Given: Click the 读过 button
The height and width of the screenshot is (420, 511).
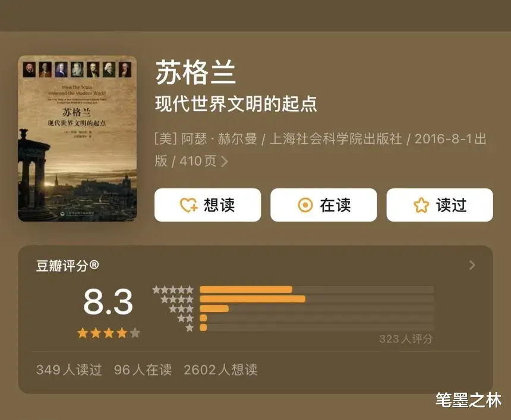Looking at the screenshot, I should pos(440,205).
